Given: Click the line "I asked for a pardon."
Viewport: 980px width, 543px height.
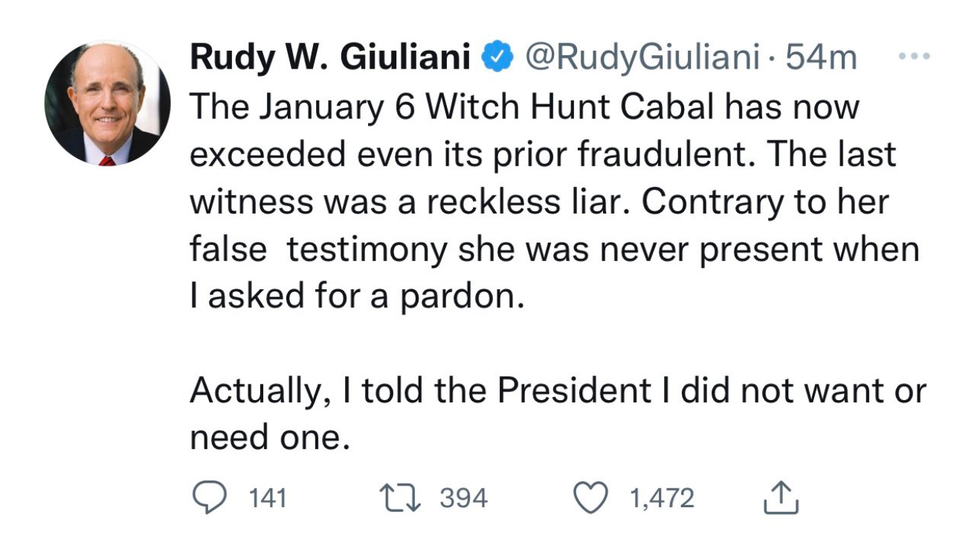Looking at the screenshot, I should [356, 298].
